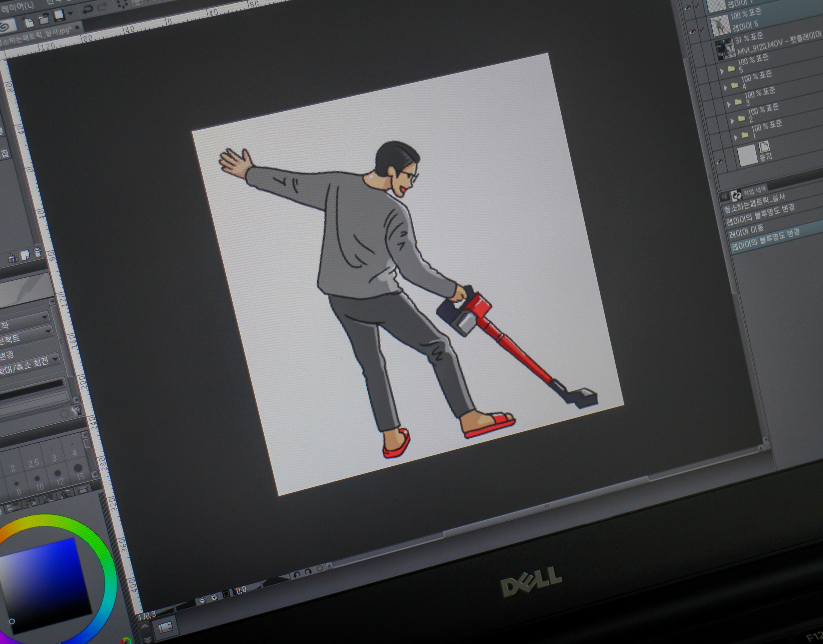Image resolution: width=823 pixels, height=644 pixels.
Task: Expand layer folder 2
Action: pos(732,121)
